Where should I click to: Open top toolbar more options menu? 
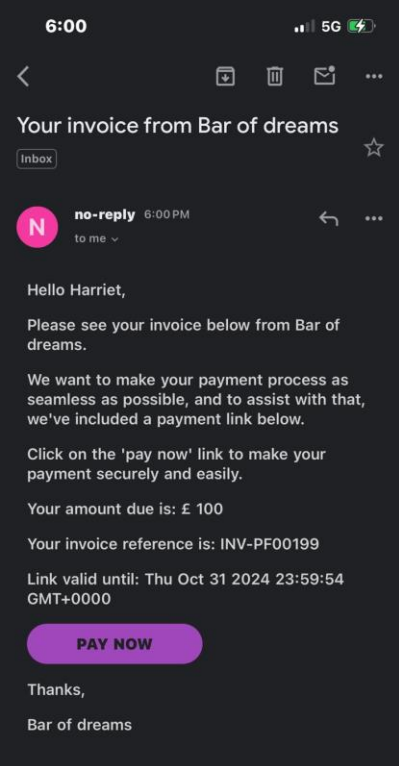click(374, 76)
